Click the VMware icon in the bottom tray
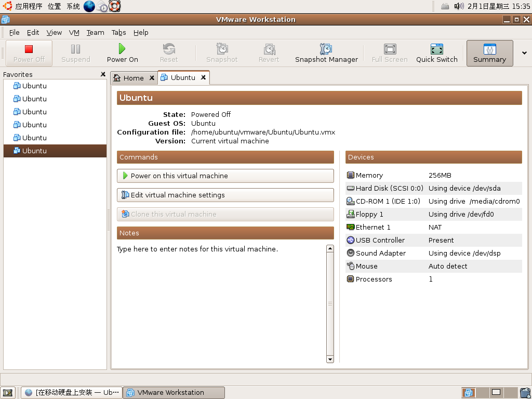The image size is (532, 399). click(469, 393)
